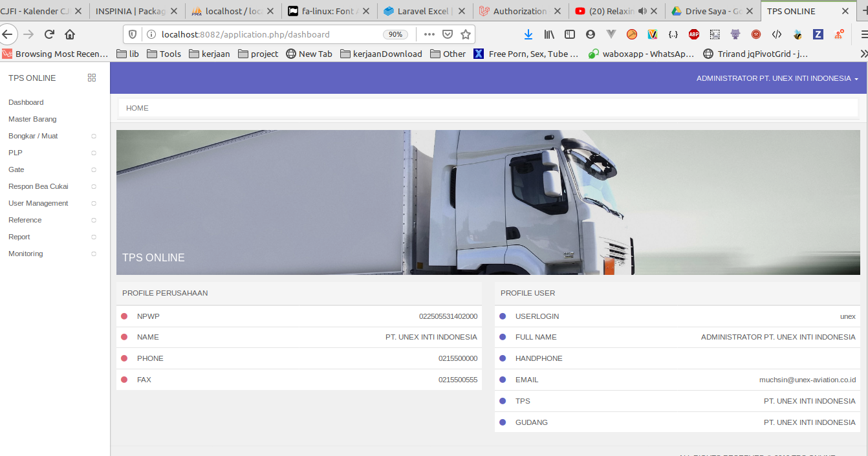868x456 pixels.
Task: Open the Vue devtools V icon
Action: [x=611, y=34]
